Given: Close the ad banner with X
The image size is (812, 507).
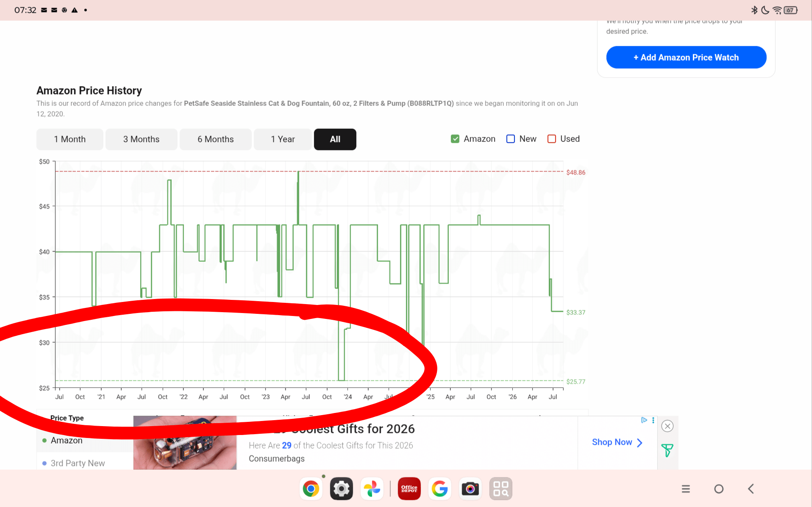Looking at the screenshot, I should coord(667,426).
